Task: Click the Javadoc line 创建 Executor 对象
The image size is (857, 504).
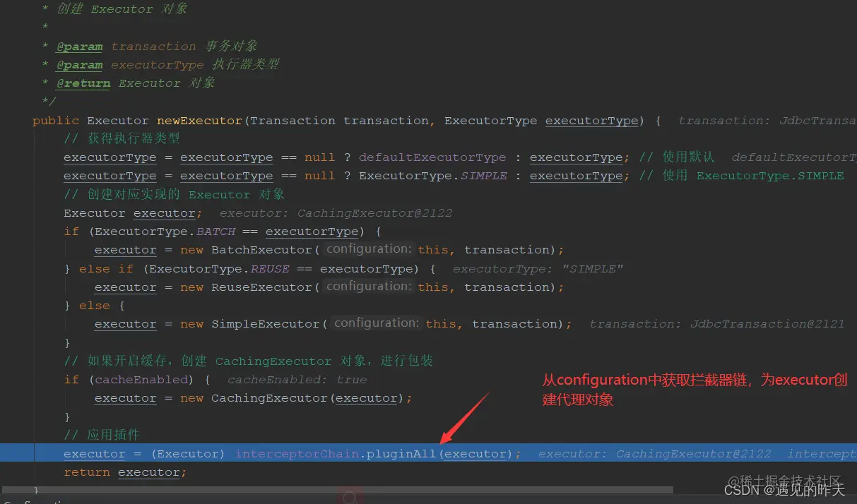Action: click(122, 9)
